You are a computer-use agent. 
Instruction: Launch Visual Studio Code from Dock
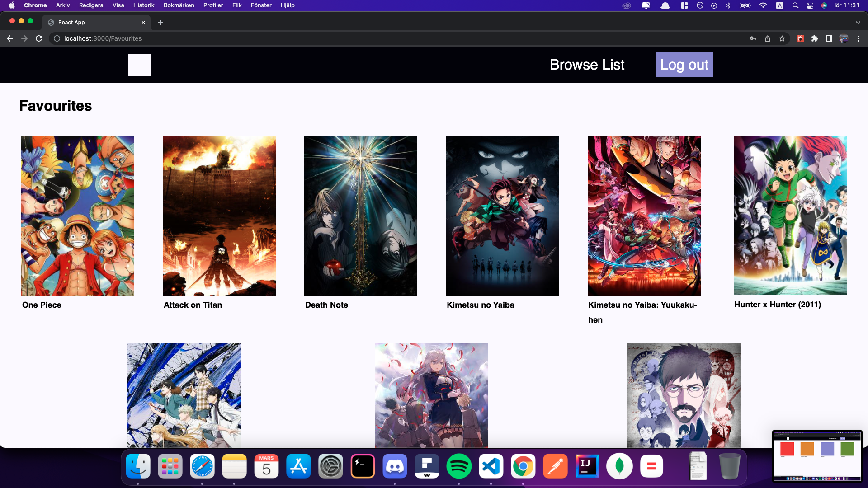coord(491,466)
